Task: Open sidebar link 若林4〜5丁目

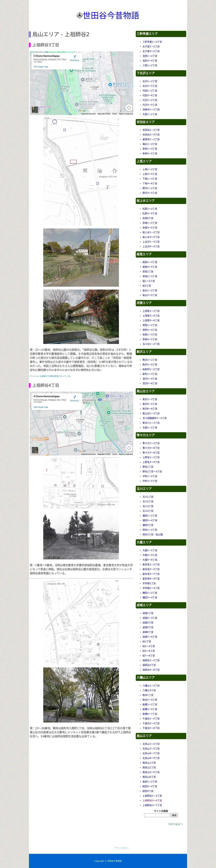Action: pos(150,154)
